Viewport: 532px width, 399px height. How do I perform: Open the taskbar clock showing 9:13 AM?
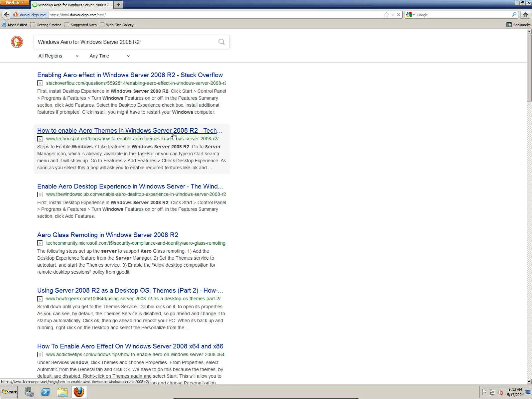515,392
